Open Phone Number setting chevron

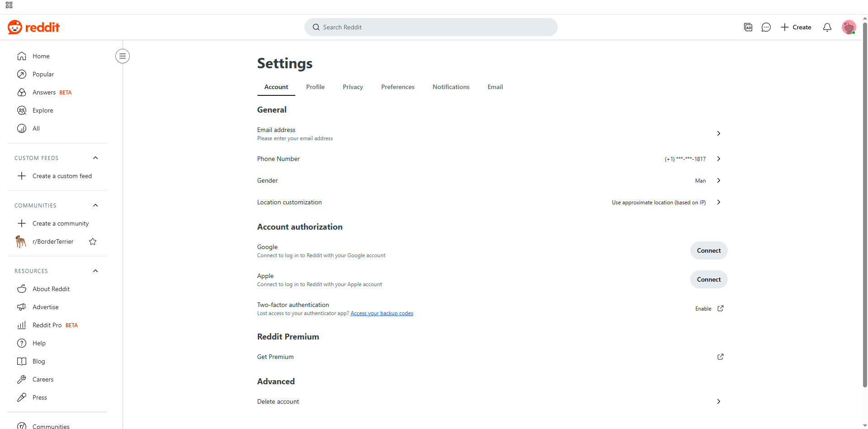pos(719,159)
